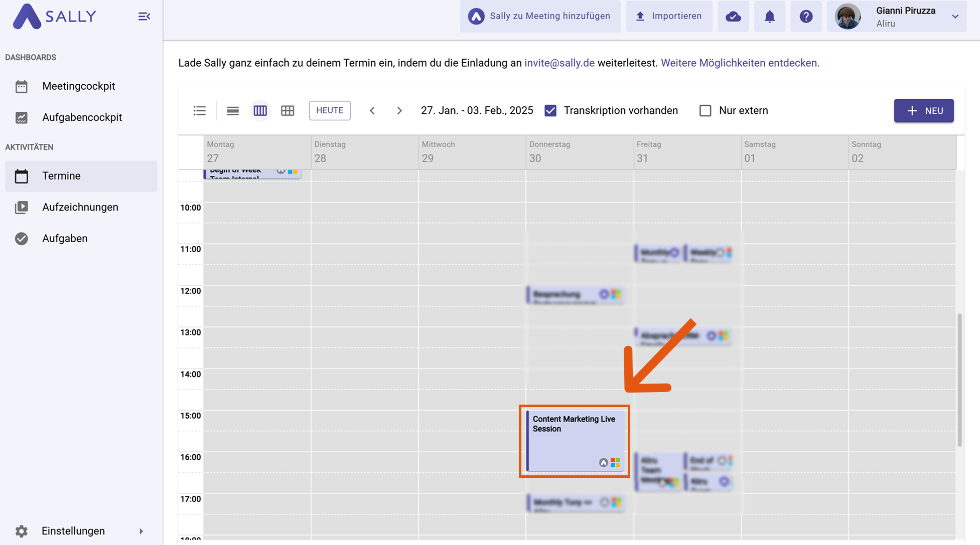Uncheck Transkription vorhanden checkbox
This screenshot has width=980, height=545.
(x=550, y=111)
